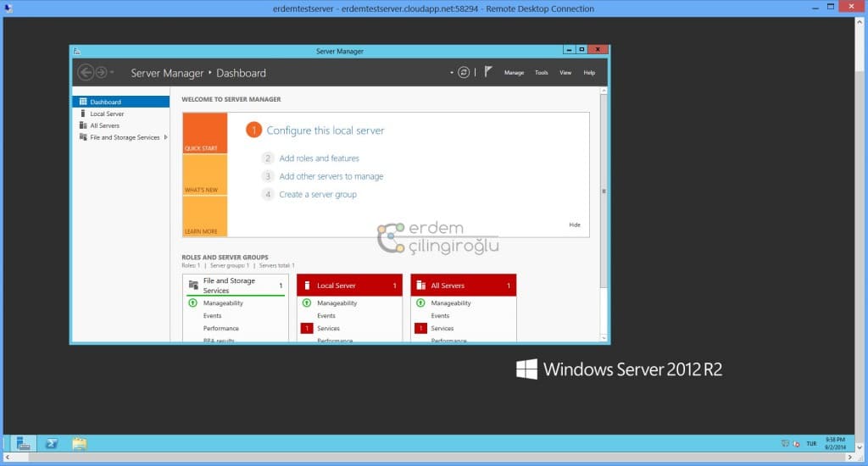Open the notifications flag
The image size is (868, 466).
(x=488, y=72)
